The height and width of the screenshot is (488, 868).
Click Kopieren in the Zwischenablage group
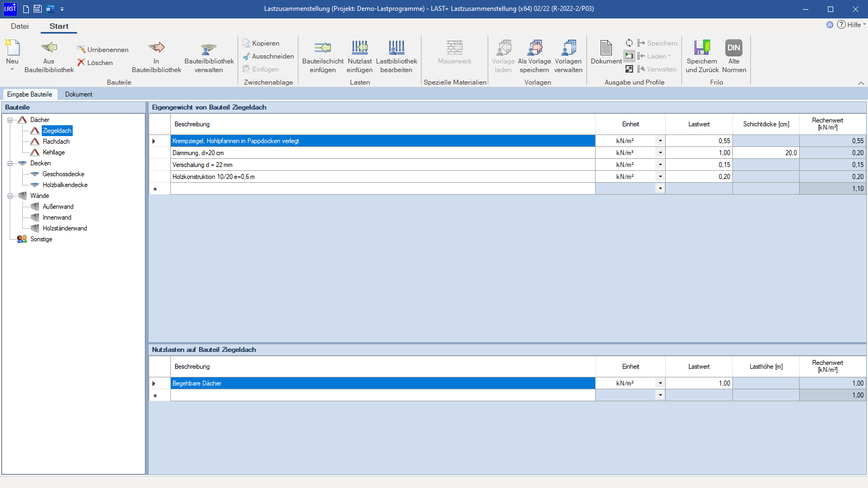261,43
